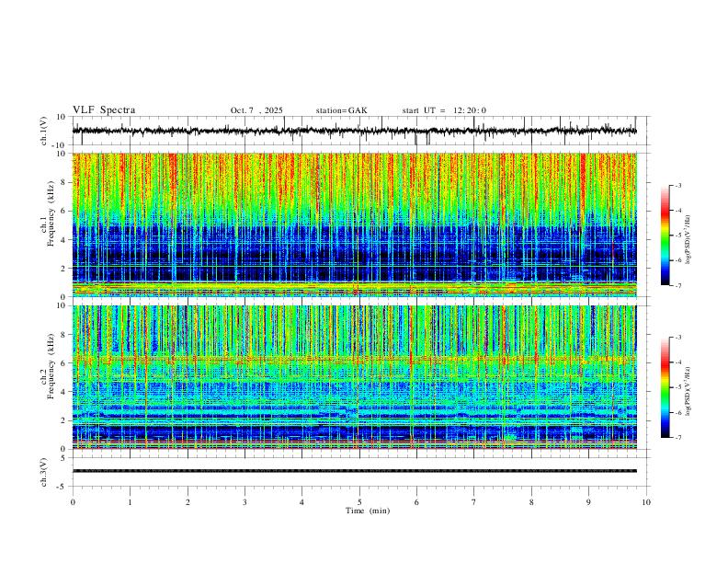Click tick "1" on the time axis
Viewport: 728px width, 563px height.
point(130,502)
